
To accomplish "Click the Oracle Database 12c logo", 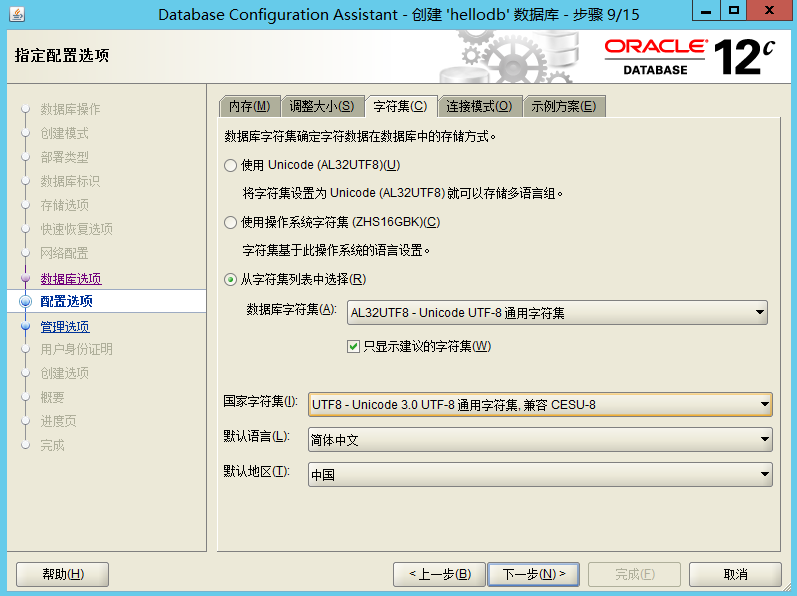I will coord(689,57).
